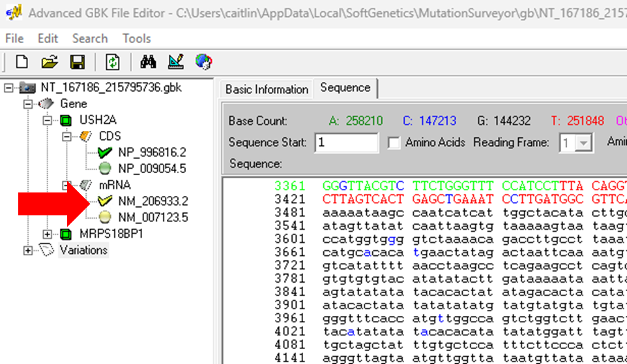This screenshot has height=364, width=627.
Task: Click the mRNA node icon
Action: (x=85, y=185)
